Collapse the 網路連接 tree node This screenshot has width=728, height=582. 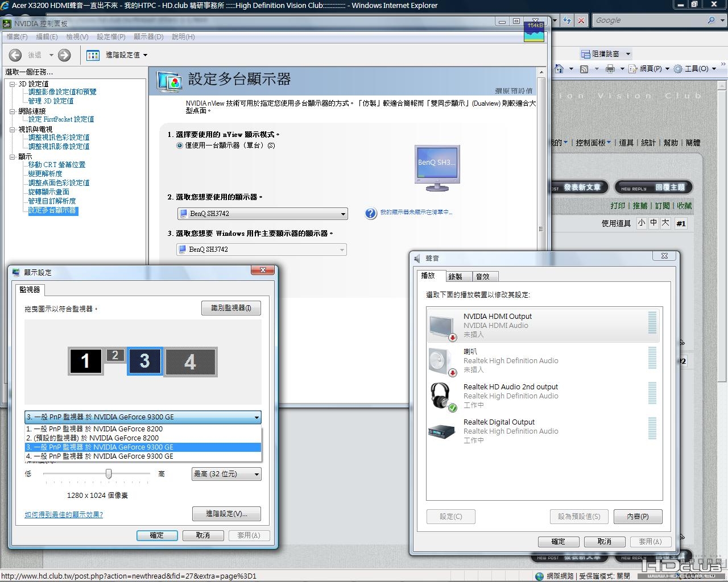coord(13,111)
